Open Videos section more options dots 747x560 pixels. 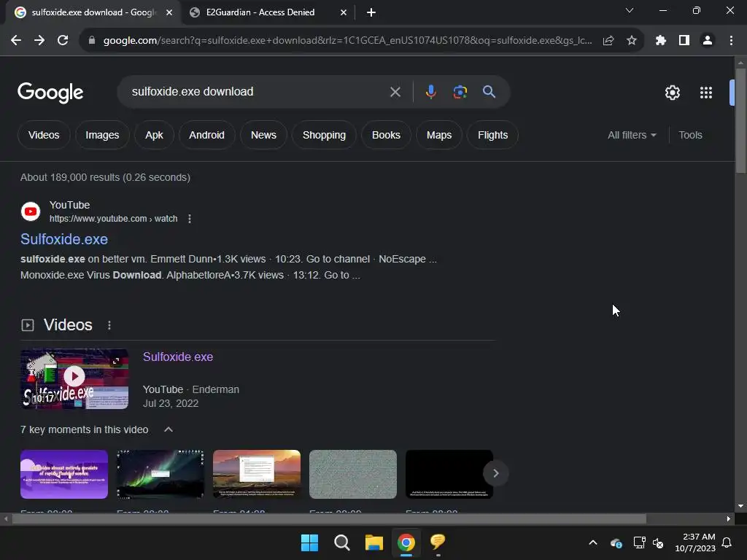click(x=109, y=325)
